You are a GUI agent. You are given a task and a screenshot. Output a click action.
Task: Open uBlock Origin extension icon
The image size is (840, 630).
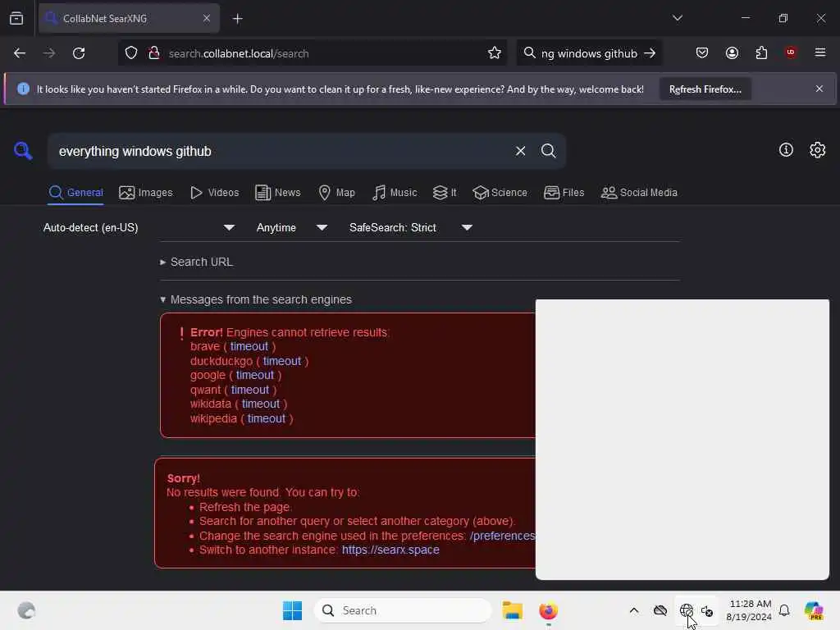point(791,52)
